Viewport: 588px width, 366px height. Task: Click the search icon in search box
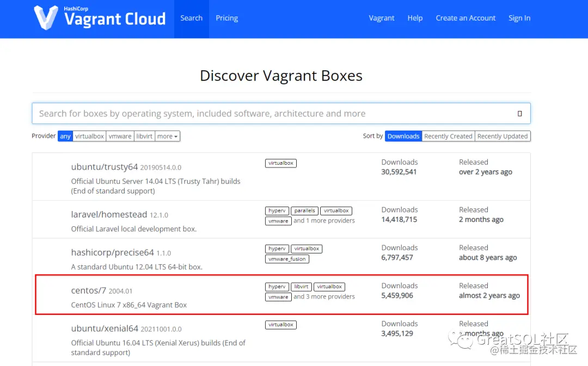click(x=519, y=114)
